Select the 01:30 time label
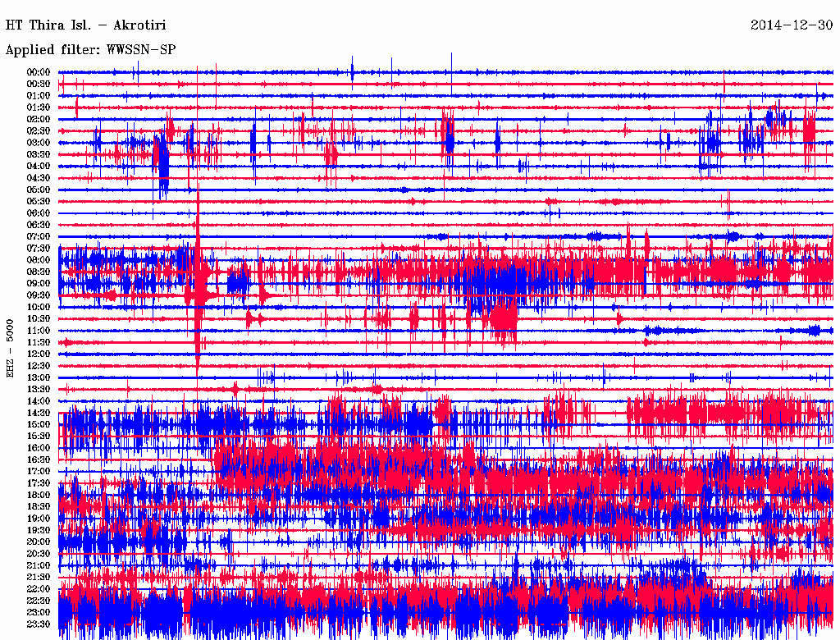840x640 pixels. pyautogui.click(x=39, y=107)
